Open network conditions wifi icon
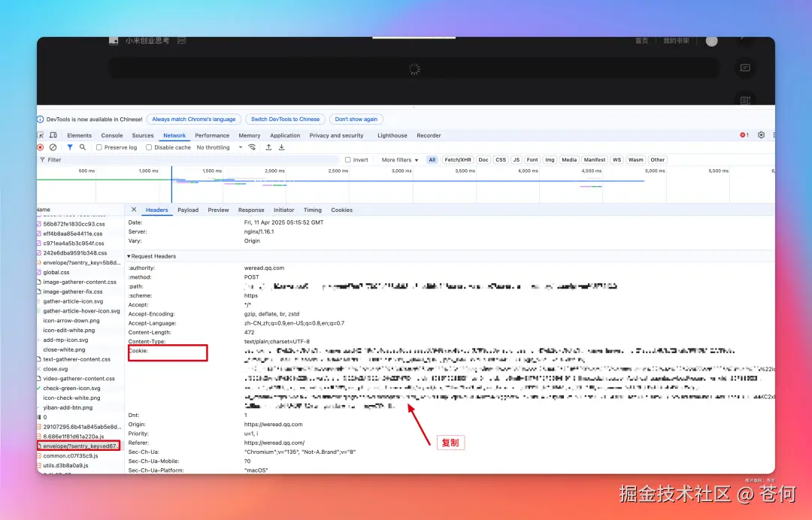This screenshot has height=520, width=812. point(252,147)
